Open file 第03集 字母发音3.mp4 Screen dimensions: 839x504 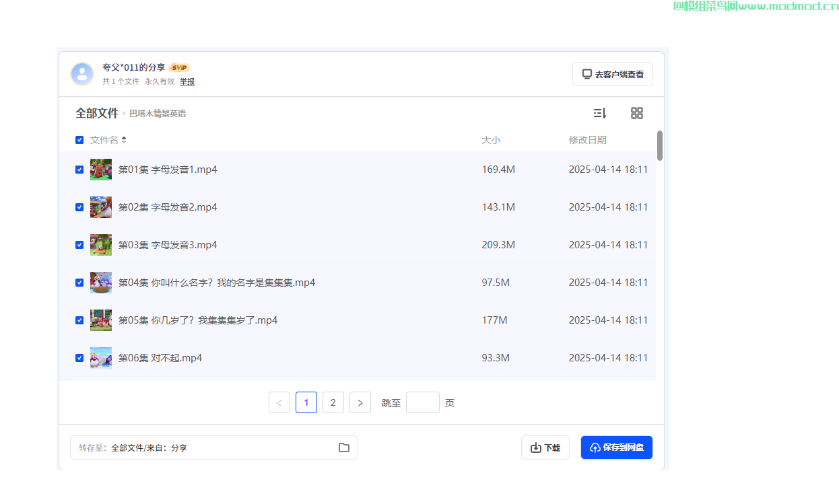coord(168,245)
